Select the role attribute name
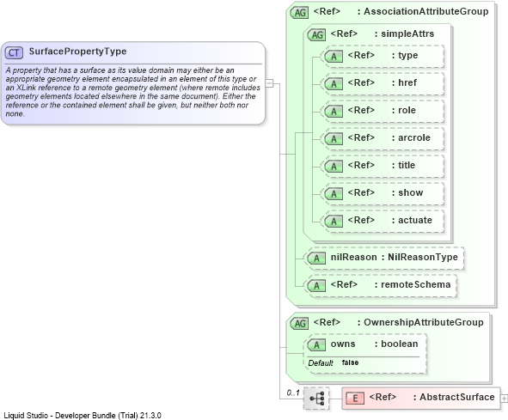 [x=407, y=111]
